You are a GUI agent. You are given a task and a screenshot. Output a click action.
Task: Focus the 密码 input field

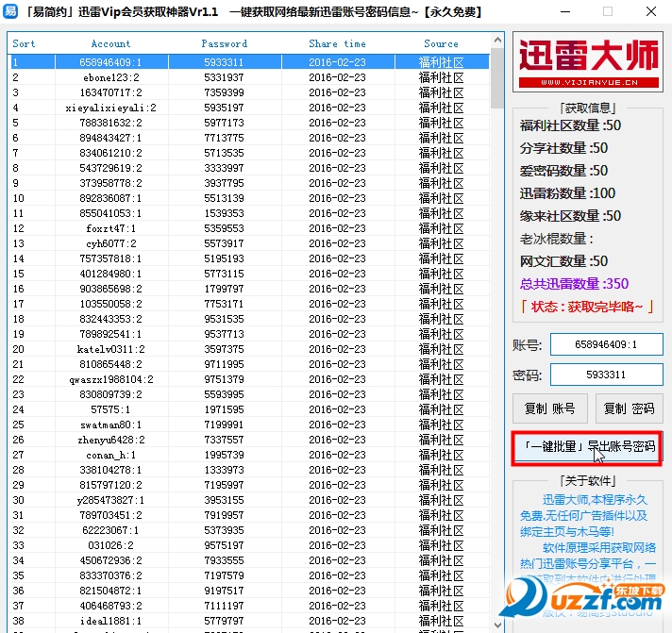coord(607,375)
